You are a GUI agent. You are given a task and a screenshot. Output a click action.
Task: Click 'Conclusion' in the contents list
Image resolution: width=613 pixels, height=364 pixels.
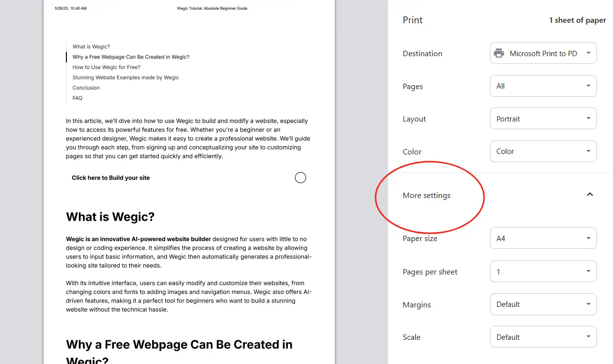pos(86,88)
